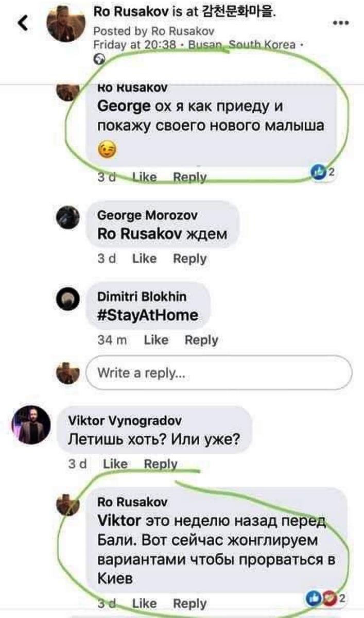Tap the back arrow at top left
Viewport: 364px width, 618px height.
[23, 23]
